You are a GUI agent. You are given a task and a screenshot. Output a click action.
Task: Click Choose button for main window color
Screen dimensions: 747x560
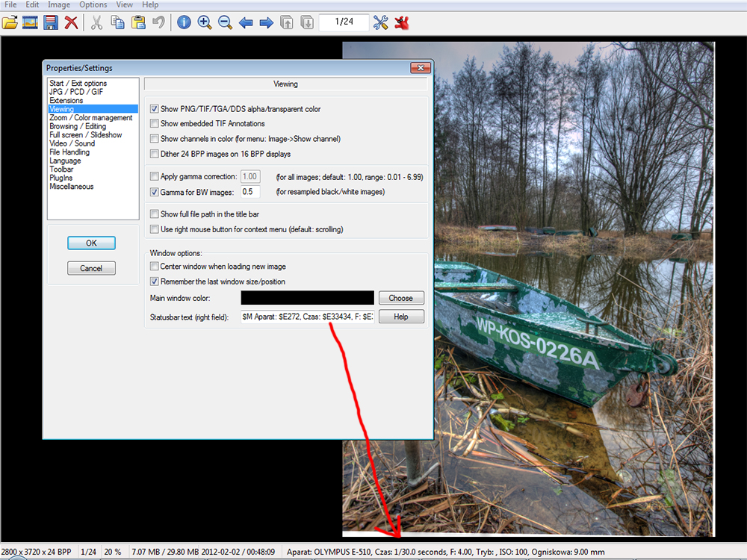(401, 298)
